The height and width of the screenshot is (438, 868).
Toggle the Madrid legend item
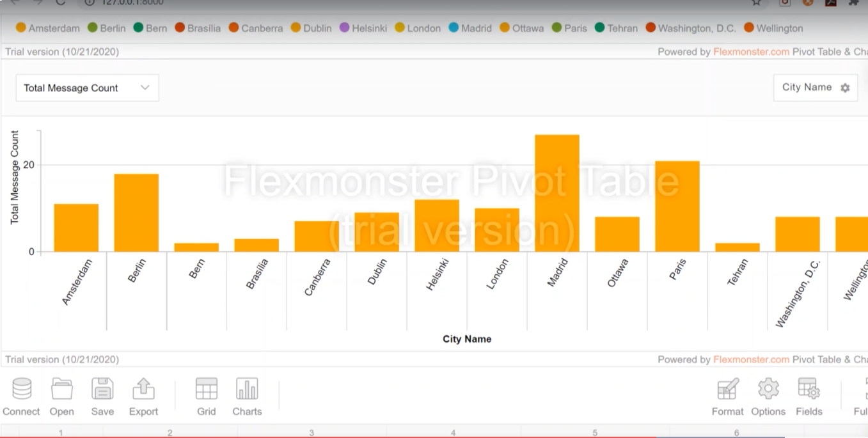click(x=470, y=28)
